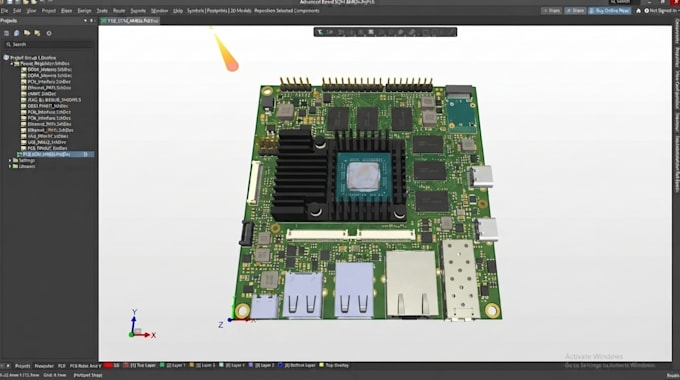Open the Window menu
This screenshot has width=680, height=380.
click(159, 11)
